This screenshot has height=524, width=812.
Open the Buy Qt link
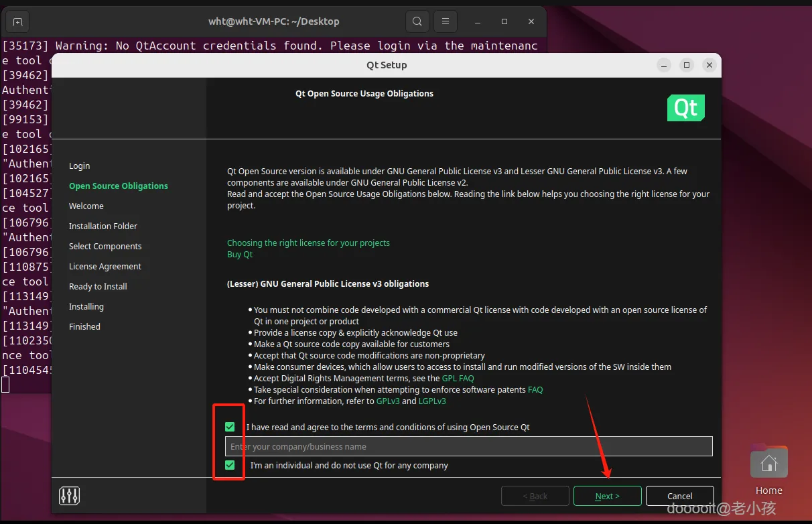240,254
